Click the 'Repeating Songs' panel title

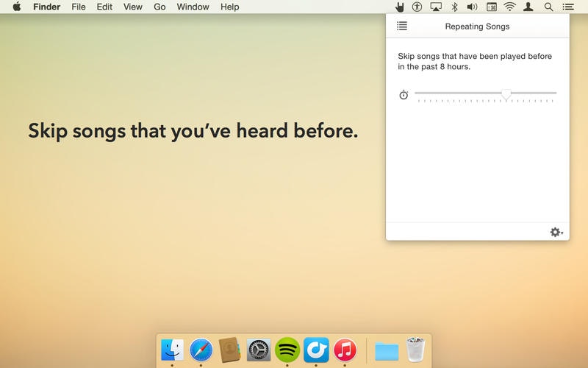pos(477,26)
